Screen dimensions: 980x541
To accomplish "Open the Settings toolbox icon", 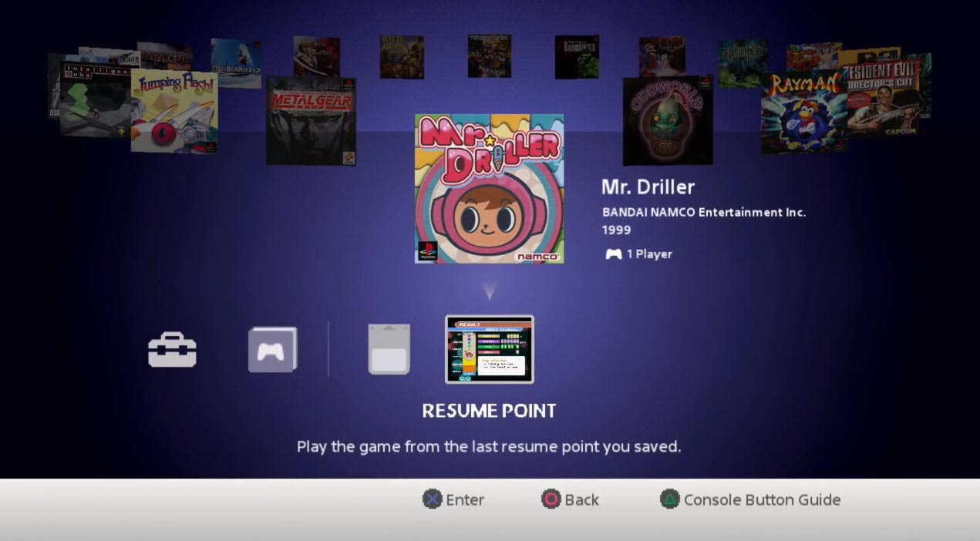I will point(172,349).
